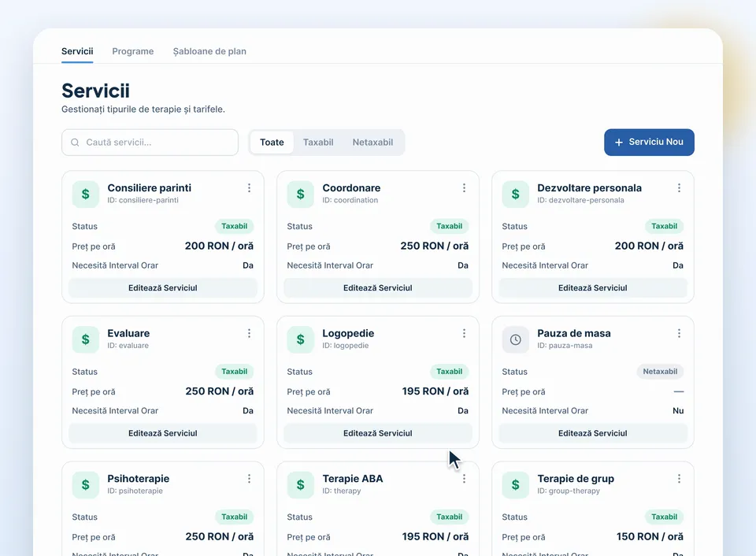Screen dimensions: 756x556
Task: Open the Psihoterapie card options menu
Action: [250, 478]
